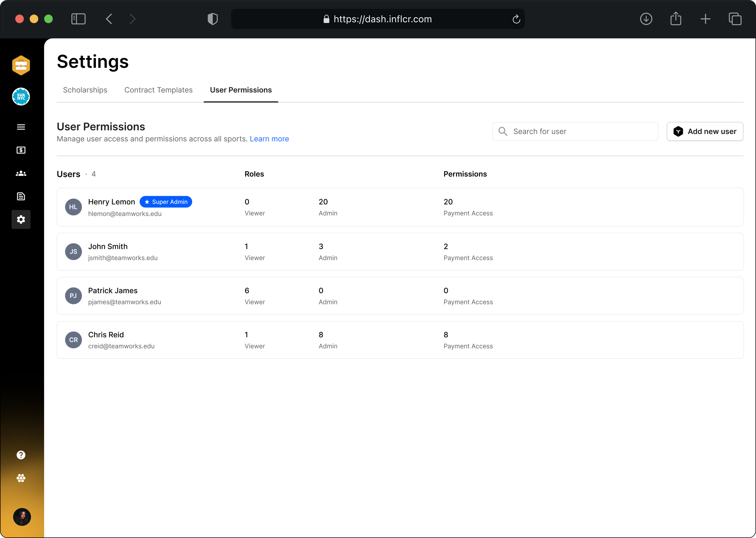Click the settings gear icon in sidebar
This screenshot has width=756, height=538.
[21, 219]
